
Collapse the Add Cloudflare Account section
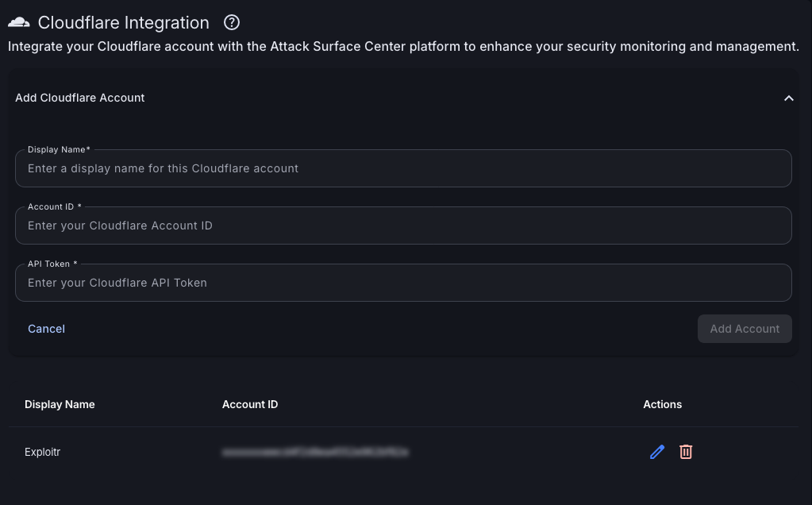click(x=789, y=98)
